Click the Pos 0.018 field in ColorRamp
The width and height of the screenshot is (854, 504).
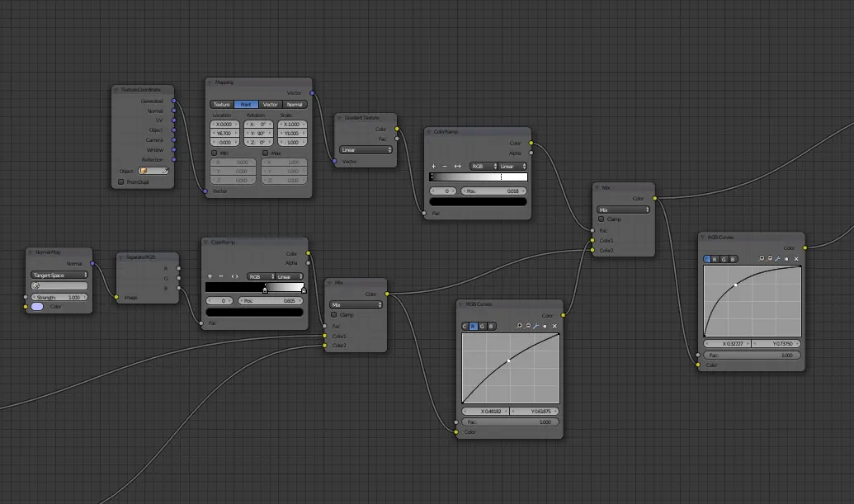point(494,191)
